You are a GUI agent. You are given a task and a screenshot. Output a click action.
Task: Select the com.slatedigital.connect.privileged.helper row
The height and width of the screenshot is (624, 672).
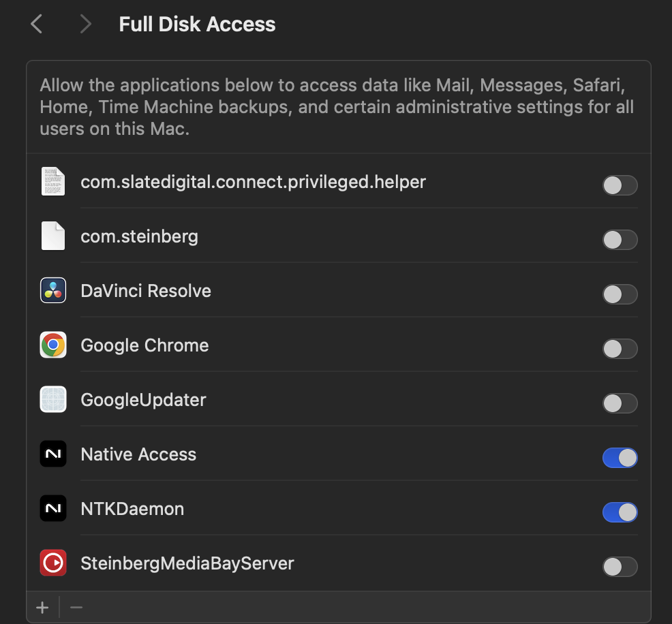coord(339,182)
